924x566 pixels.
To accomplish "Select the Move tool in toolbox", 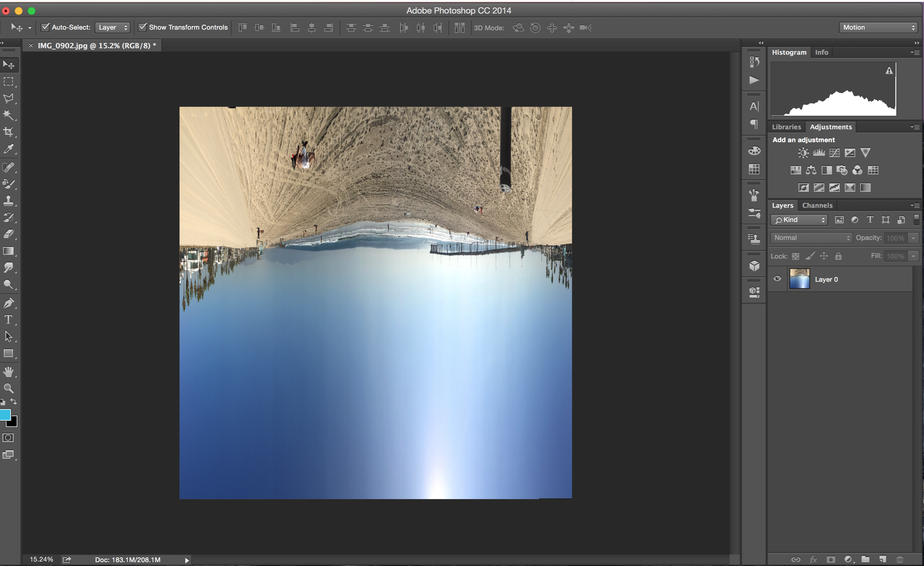I will 9,65.
